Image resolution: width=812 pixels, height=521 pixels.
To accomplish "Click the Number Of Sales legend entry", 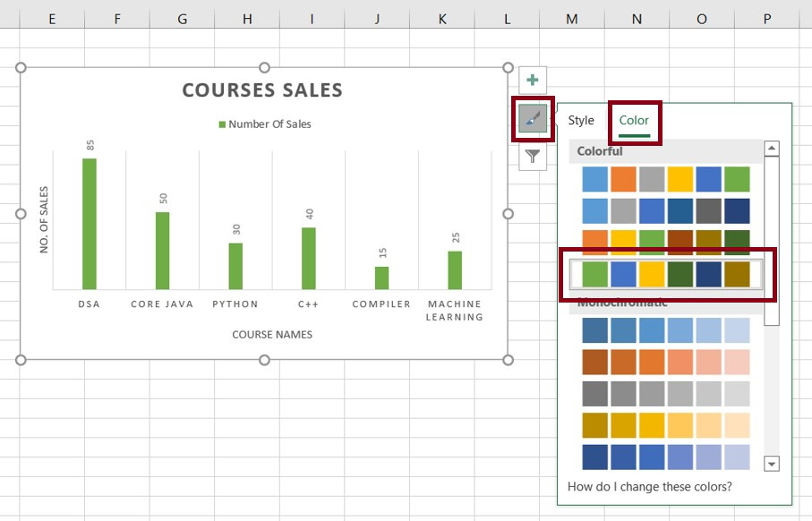I will (265, 124).
